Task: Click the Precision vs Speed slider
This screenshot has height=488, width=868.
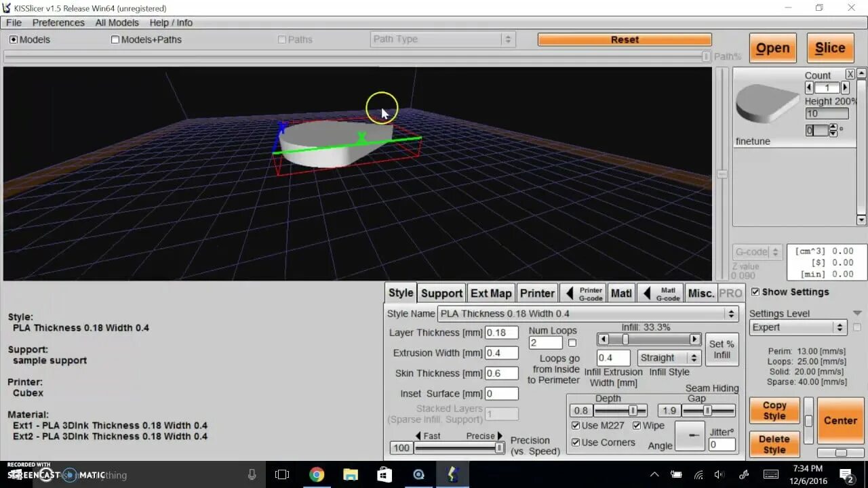Action: [x=460, y=448]
